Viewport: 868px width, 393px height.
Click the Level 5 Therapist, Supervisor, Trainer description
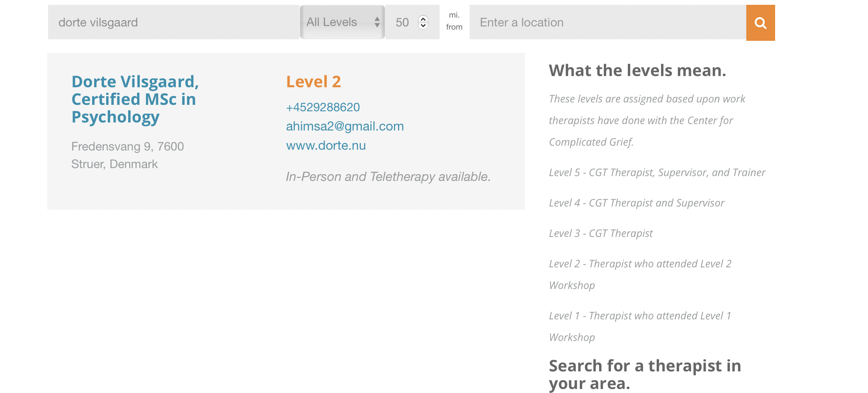[657, 172]
